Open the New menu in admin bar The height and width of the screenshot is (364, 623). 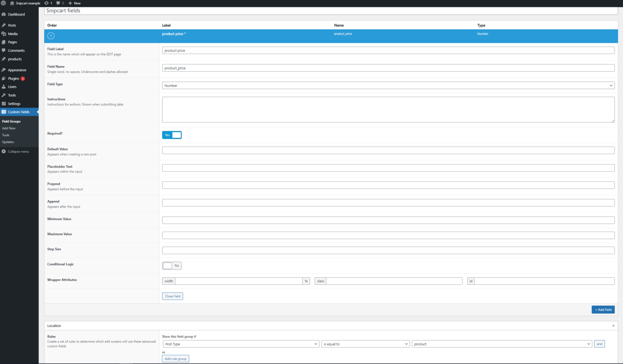[x=74, y=3]
